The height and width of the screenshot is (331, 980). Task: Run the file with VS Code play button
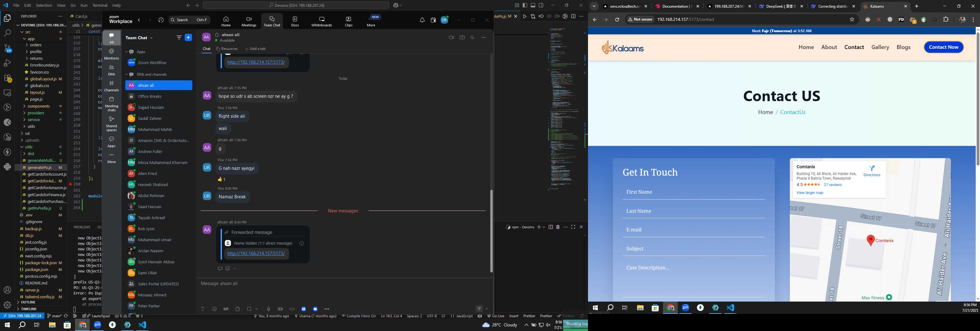525,16
